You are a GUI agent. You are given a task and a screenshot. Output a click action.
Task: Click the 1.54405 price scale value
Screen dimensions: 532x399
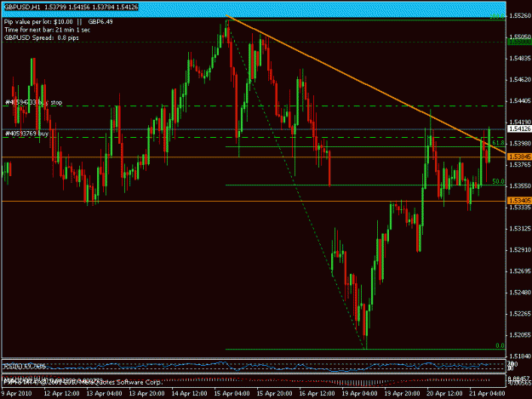pos(520,101)
